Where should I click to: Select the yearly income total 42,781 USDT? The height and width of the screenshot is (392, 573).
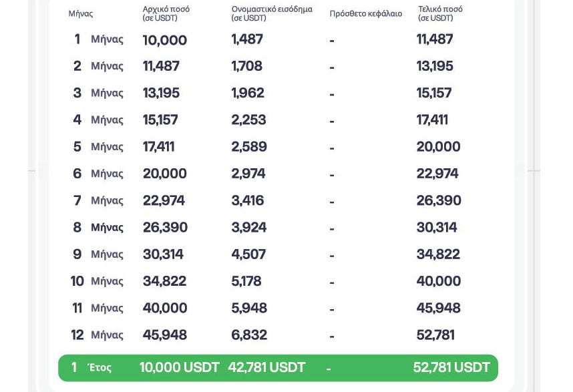pos(267,367)
